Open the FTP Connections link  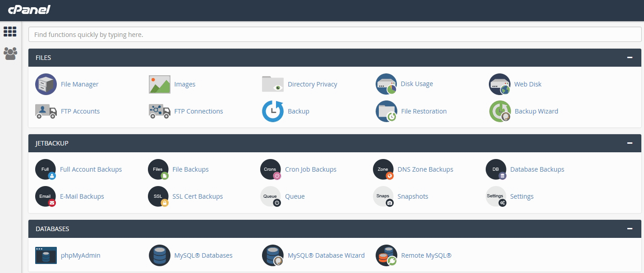click(x=199, y=111)
